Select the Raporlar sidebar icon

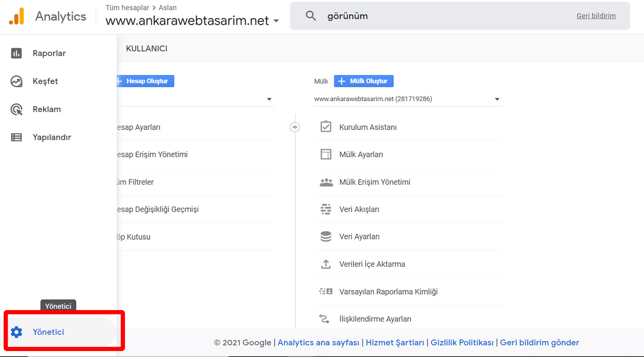click(17, 53)
